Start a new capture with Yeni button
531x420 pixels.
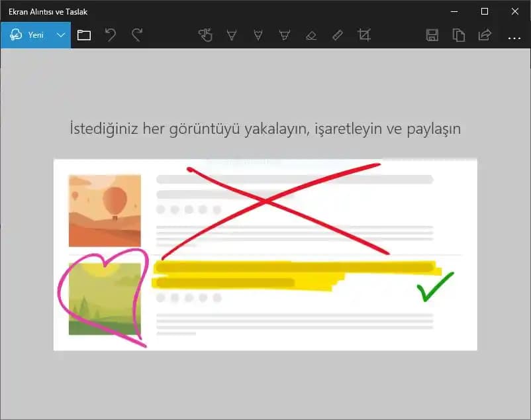[x=30, y=35]
